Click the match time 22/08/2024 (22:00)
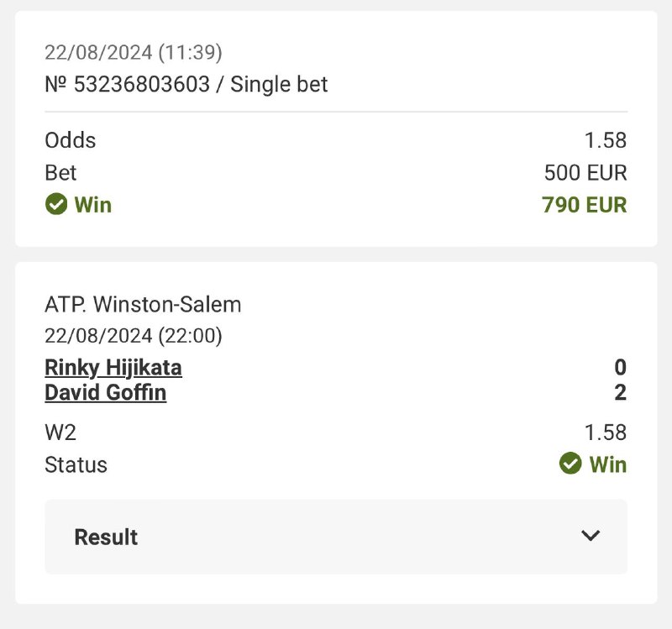 (x=133, y=336)
